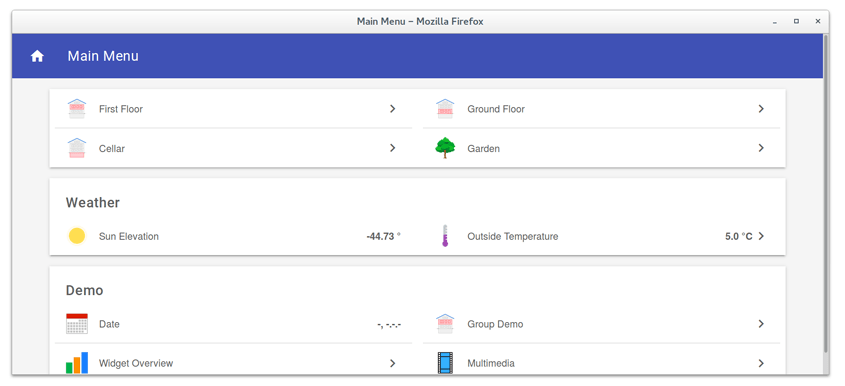
Task: Click the home icon in header
Action: tap(37, 56)
